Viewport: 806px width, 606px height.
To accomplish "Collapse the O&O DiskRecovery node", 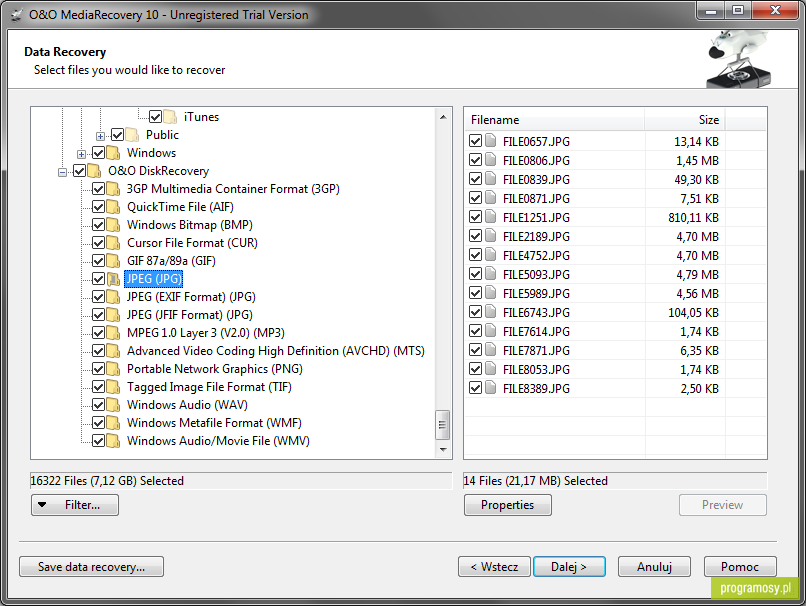I will pyautogui.click(x=62, y=172).
